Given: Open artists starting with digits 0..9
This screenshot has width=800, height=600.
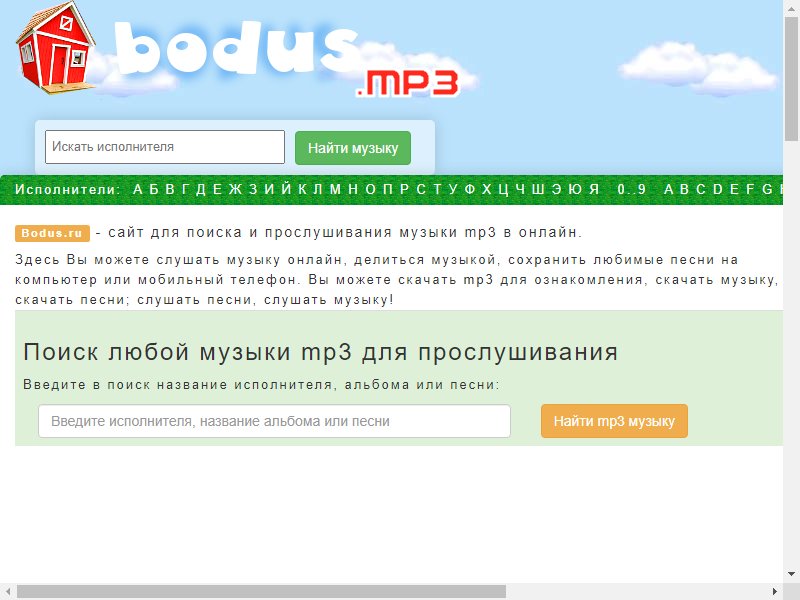Looking at the screenshot, I should (632, 189).
